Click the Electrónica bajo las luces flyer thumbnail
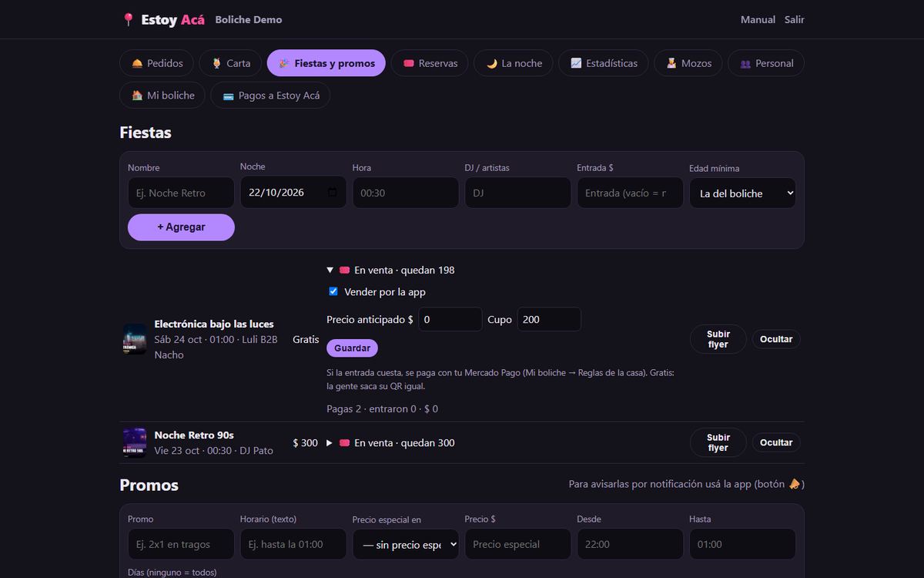Viewport: 924px width, 578px height. pos(135,339)
